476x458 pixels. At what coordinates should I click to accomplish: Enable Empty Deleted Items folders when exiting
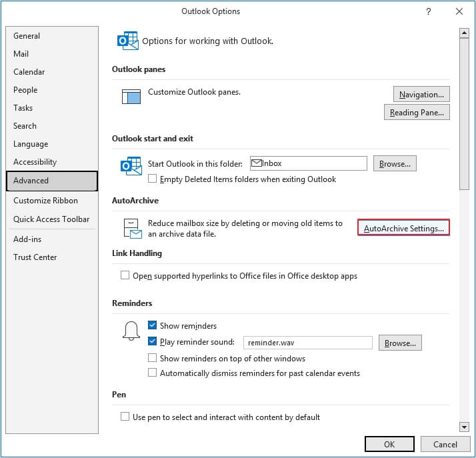(152, 179)
